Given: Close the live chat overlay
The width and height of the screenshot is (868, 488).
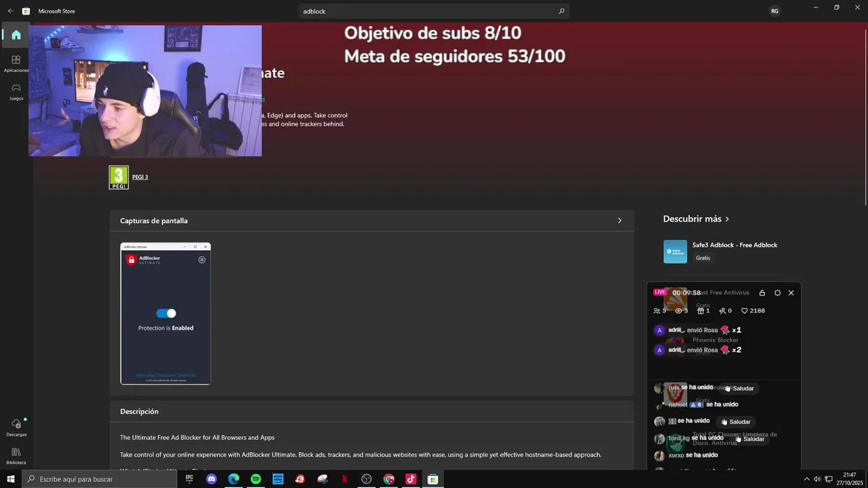Looking at the screenshot, I should [x=791, y=293].
